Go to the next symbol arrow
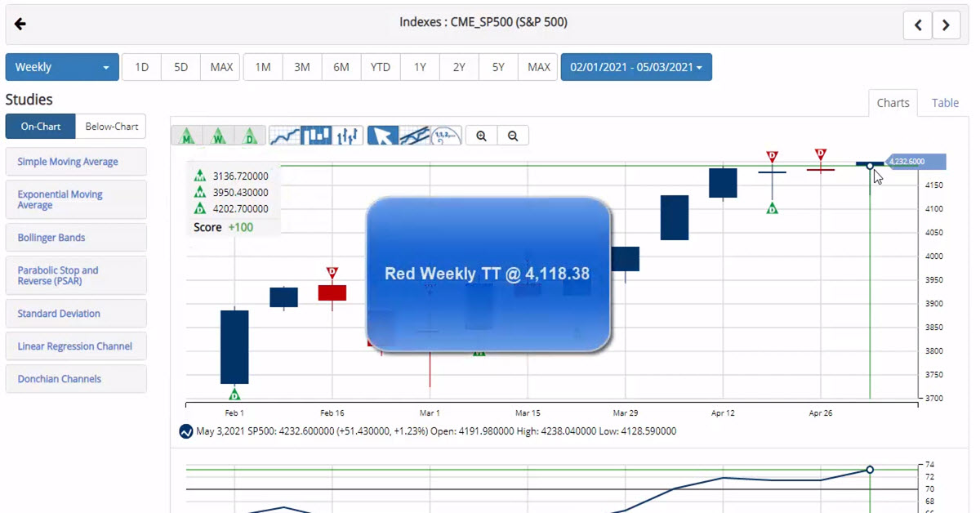 tap(946, 25)
